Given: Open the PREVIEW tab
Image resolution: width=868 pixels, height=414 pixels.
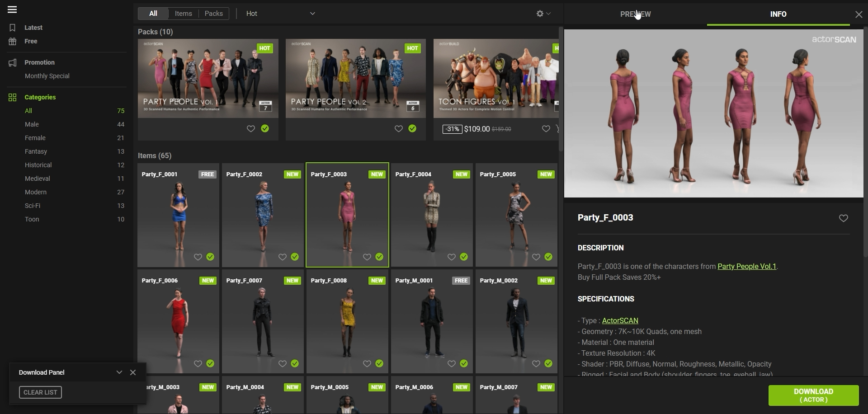Looking at the screenshot, I should click(636, 14).
